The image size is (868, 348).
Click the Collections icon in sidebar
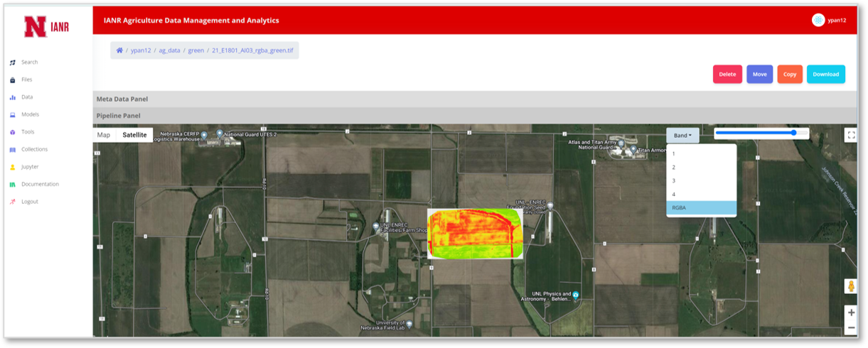[12, 150]
